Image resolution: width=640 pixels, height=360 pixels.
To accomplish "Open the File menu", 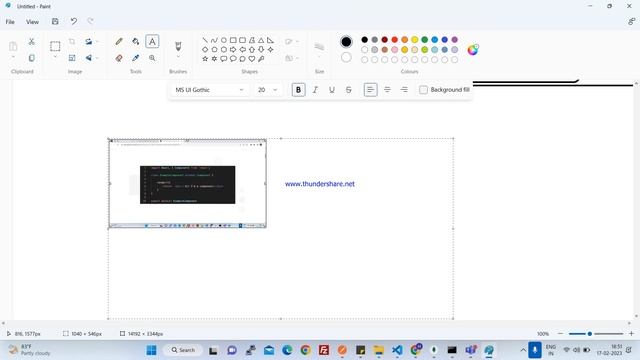I will coord(10,22).
